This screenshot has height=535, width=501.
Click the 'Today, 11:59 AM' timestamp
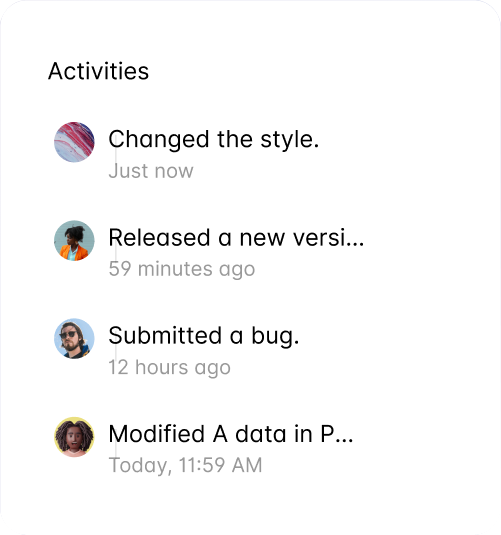tap(185, 465)
